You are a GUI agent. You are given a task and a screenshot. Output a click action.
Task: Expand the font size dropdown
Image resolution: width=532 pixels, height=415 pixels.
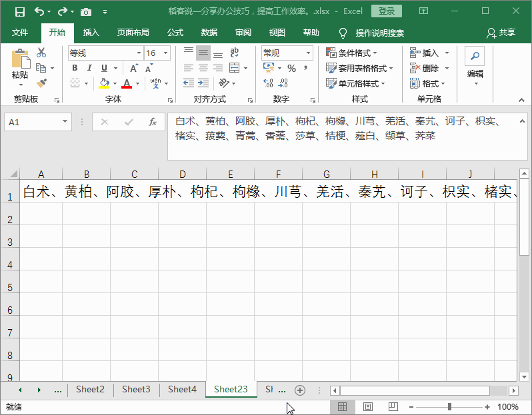pos(165,53)
